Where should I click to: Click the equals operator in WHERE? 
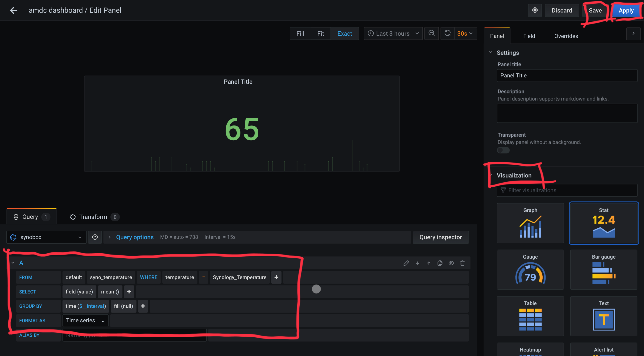[203, 277]
